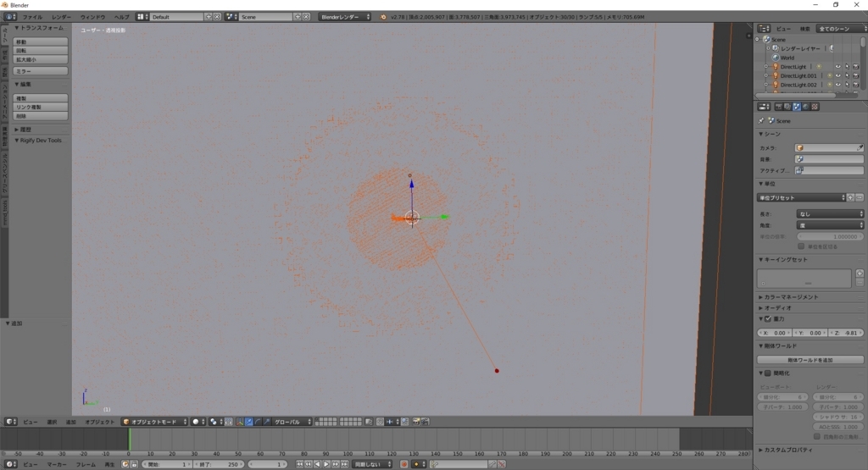Jump to the last frame of the timeline

344,464
